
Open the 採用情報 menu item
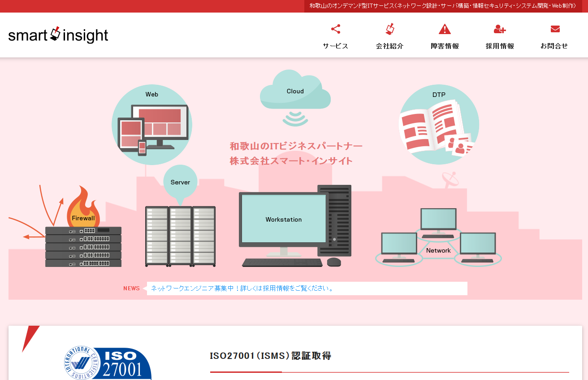click(x=500, y=46)
